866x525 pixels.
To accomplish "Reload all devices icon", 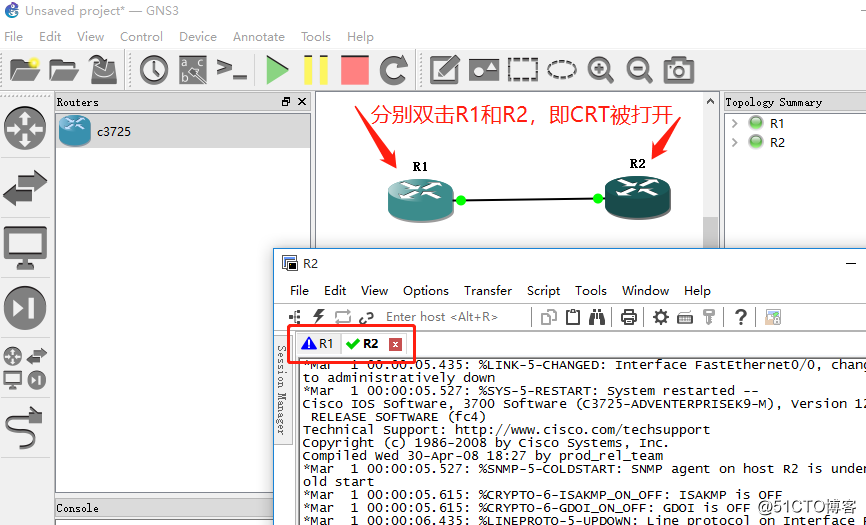I will tap(394, 70).
